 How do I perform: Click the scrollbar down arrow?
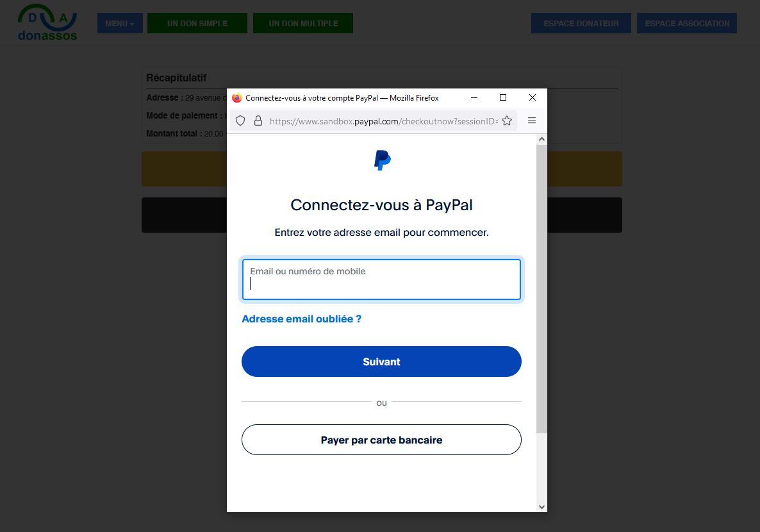pyautogui.click(x=541, y=507)
